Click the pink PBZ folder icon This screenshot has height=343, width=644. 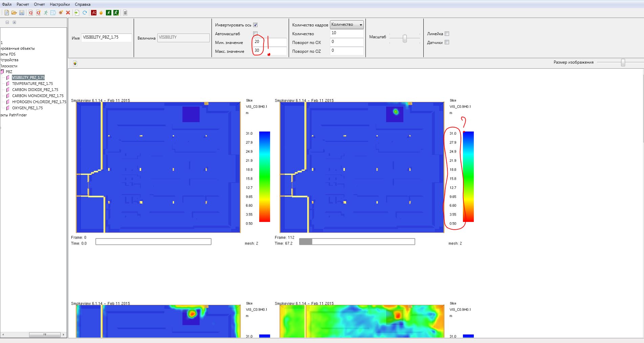2,71
